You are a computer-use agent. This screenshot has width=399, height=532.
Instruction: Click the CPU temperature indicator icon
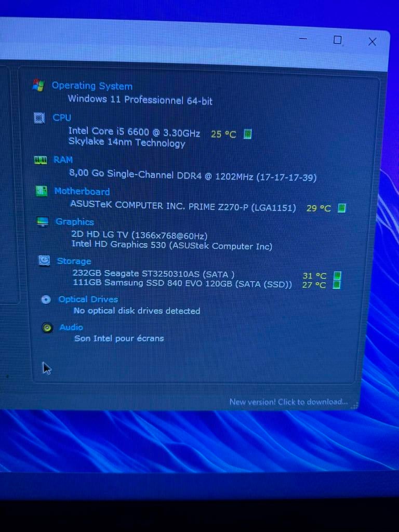(248, 134)
